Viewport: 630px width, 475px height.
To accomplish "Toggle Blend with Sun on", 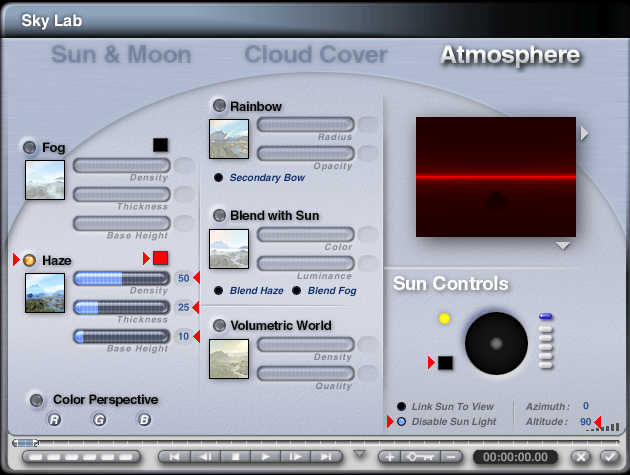I will pyautogui.click(x=219, y=215).
